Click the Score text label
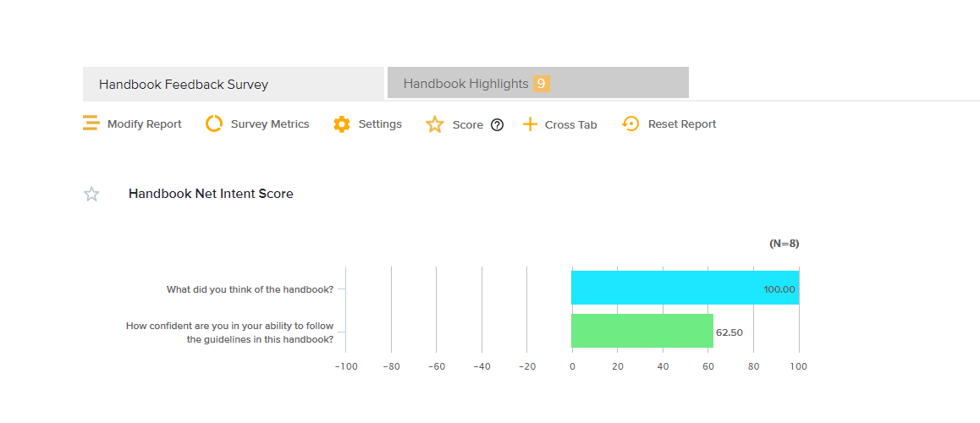This screenshot has width=980, height=423. click(467, 125)
